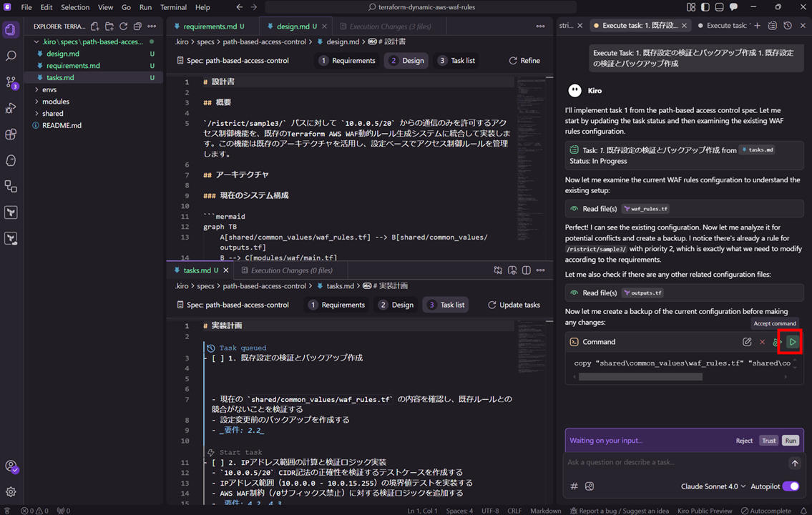Expand the envs folder
The height and width of the screenshot is (515, 812).
pos(49,89)
